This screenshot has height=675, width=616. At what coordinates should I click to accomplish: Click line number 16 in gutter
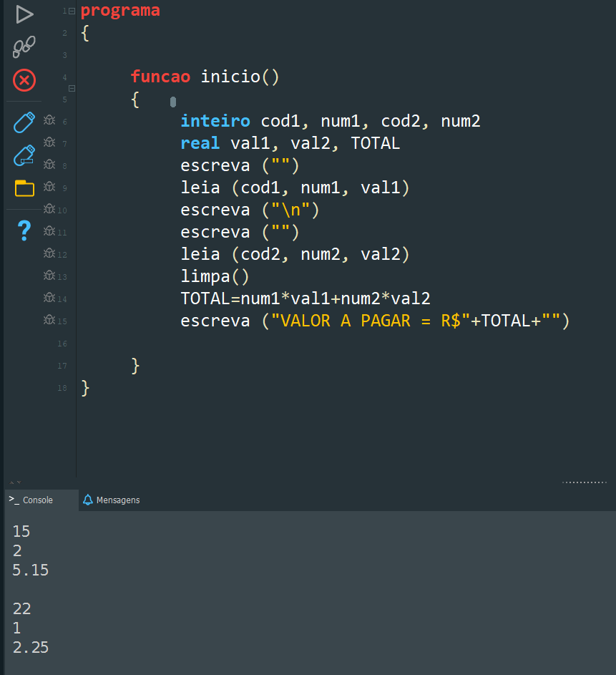(x=62, y=344)
